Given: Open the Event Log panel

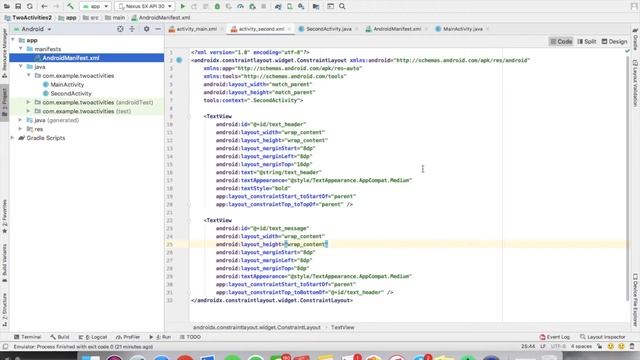Looking at the screenshot, I should pos(555,337).
